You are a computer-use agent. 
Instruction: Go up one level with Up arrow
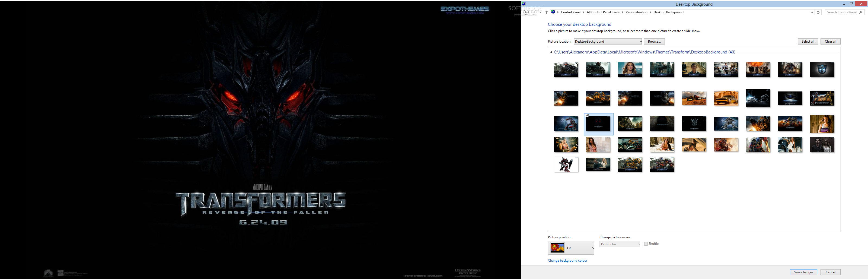[x=546, y=12]
